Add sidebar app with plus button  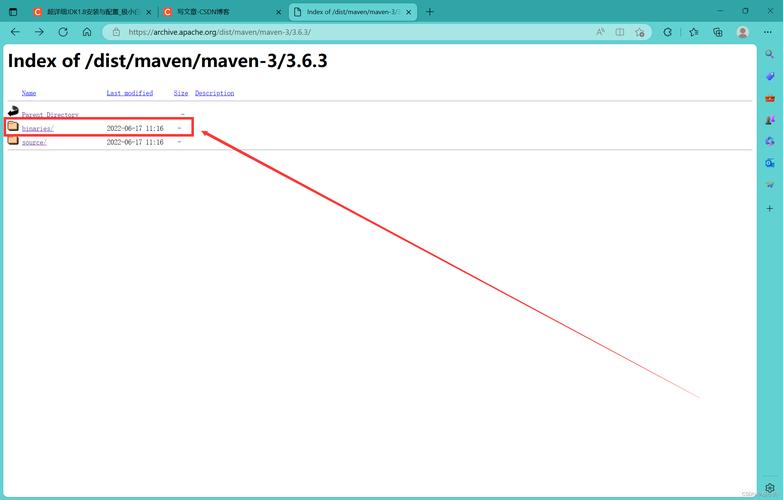click(x=769, y=208)
